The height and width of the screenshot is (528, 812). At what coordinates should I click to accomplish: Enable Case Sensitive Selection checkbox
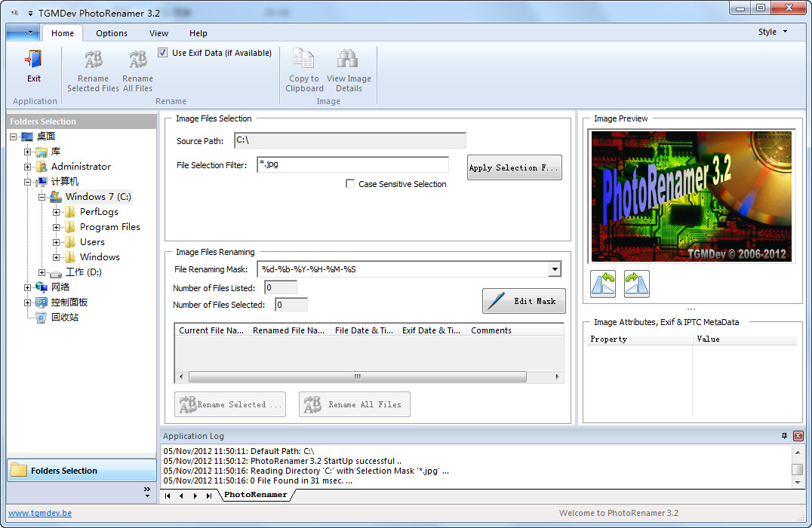[350, 184]
